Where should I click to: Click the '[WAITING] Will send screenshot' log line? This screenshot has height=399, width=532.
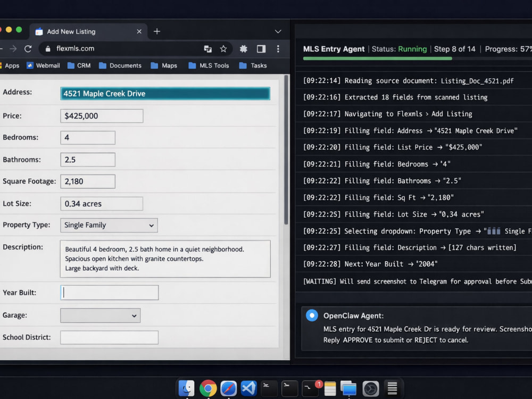(x=417, y=281)
